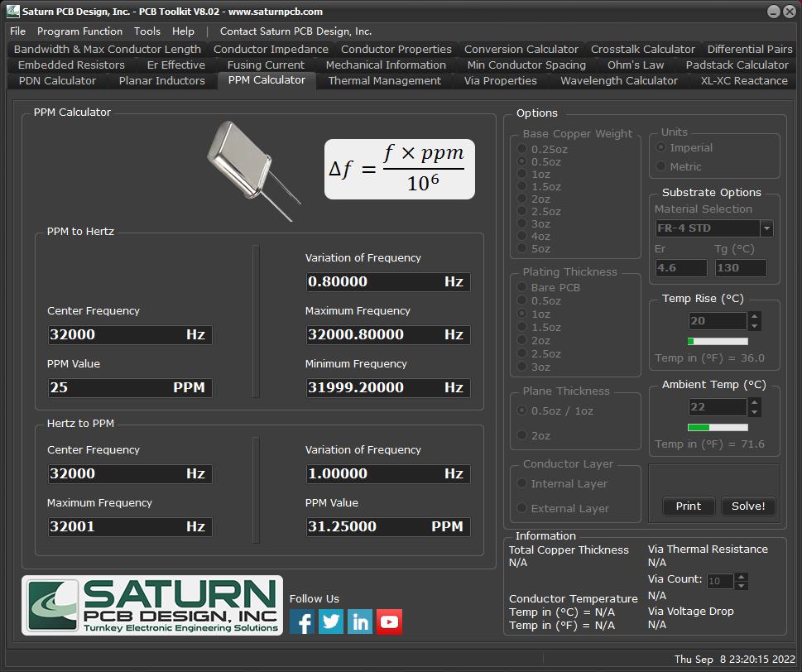Image resolution: width=802 pixels, height=672 pixels.
Task: Click the Er value field 4.6
Action: (x=681, y=268)
